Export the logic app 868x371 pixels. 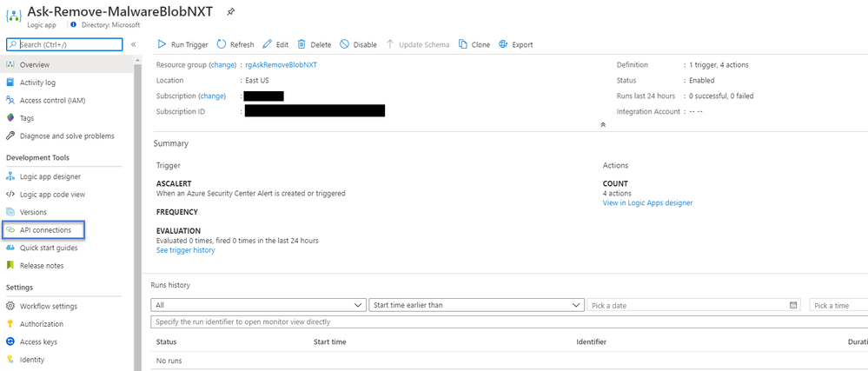click(x=516, y=45)
